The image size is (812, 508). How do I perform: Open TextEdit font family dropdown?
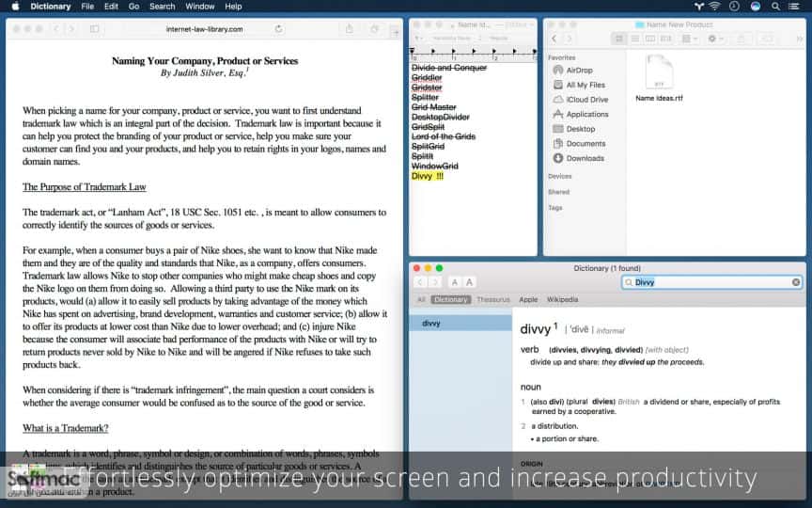point(456,39)
